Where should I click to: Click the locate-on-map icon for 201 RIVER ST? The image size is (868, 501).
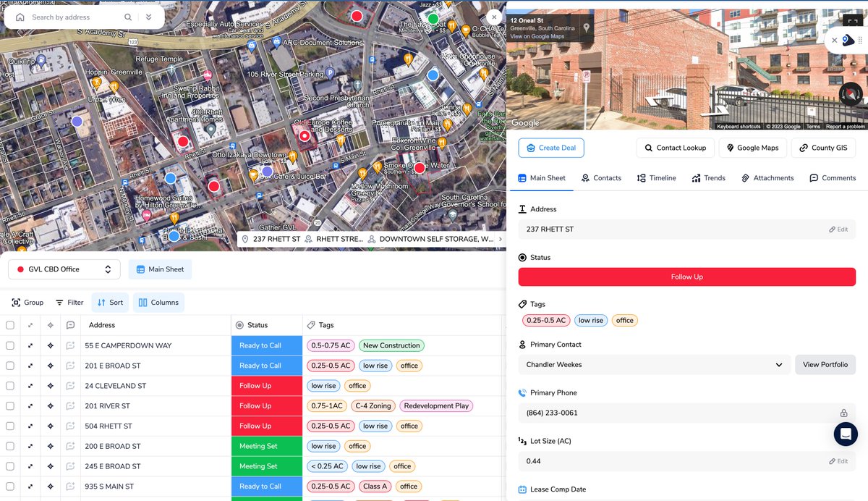51,405
